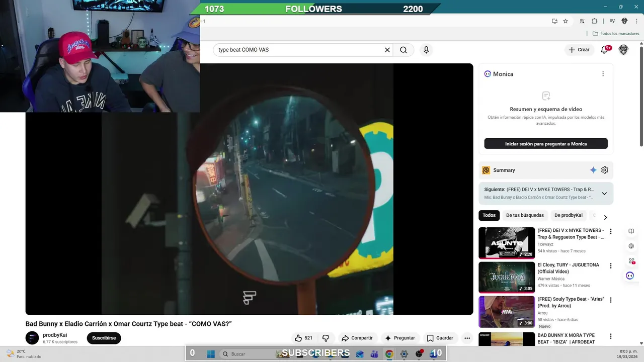Viewport: 644px width, 362px height.
Task: Click the Compartir button
Action: click(357, 338)
